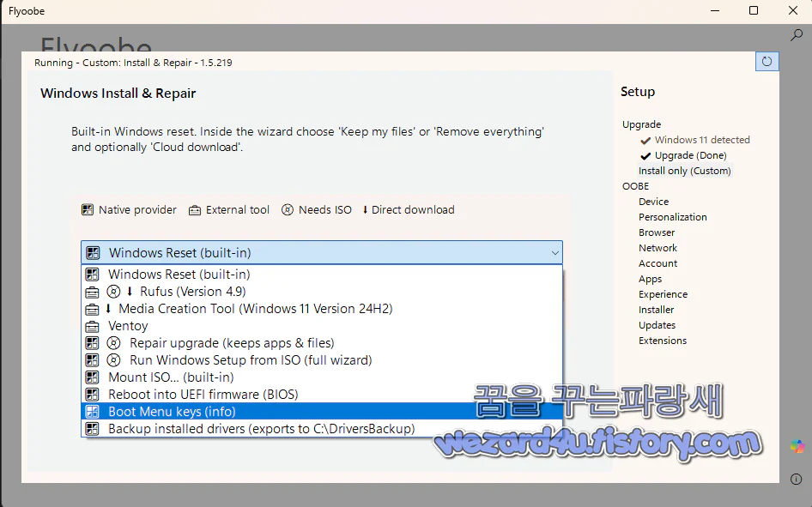Click the Running - Custom: Install & Repair status text

(133, 63)
